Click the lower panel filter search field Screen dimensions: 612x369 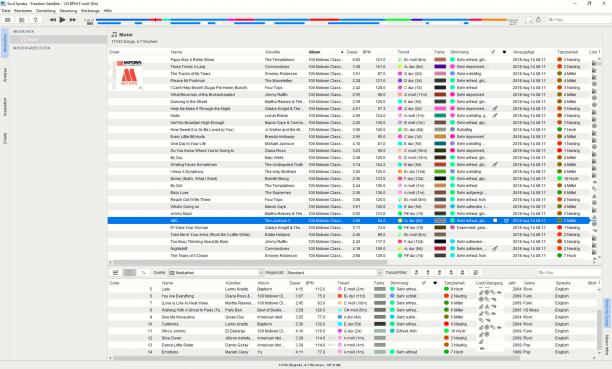click(x=569, y=273)
